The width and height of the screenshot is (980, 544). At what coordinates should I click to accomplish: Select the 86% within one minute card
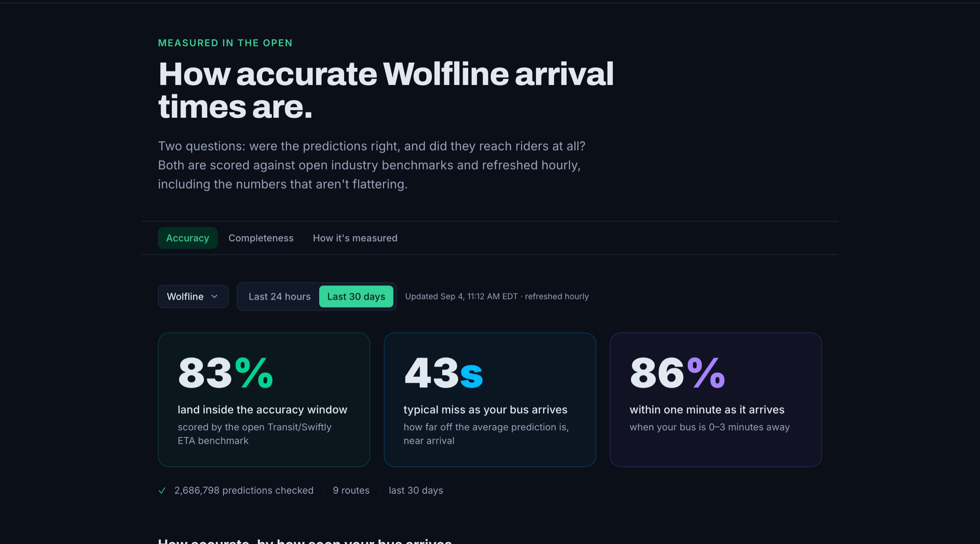point(716,400)
